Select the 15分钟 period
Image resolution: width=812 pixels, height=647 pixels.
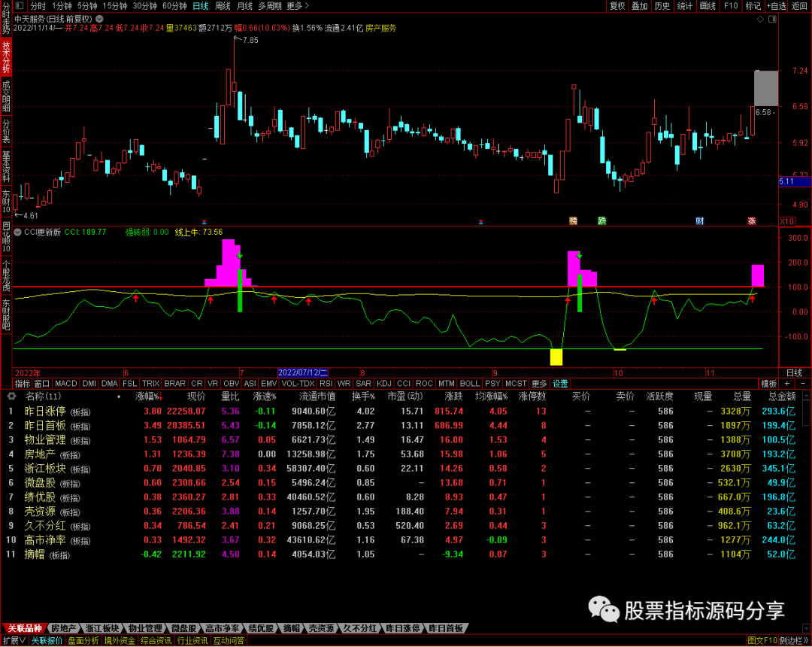point(115,6)
